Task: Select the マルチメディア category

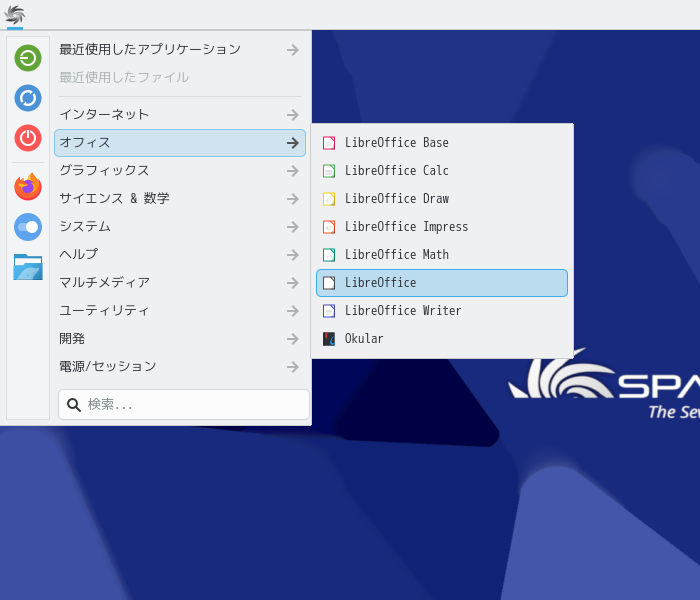Action: click(179, 283)
